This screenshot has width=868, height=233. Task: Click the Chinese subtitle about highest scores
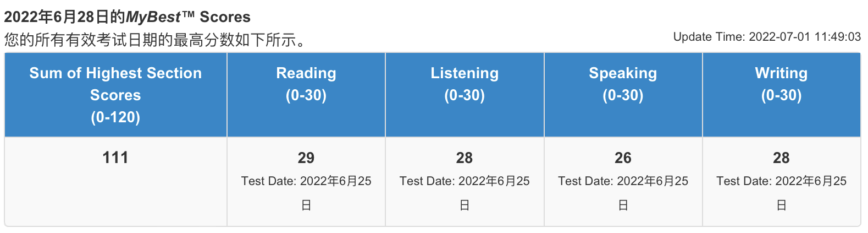point(156,40)
